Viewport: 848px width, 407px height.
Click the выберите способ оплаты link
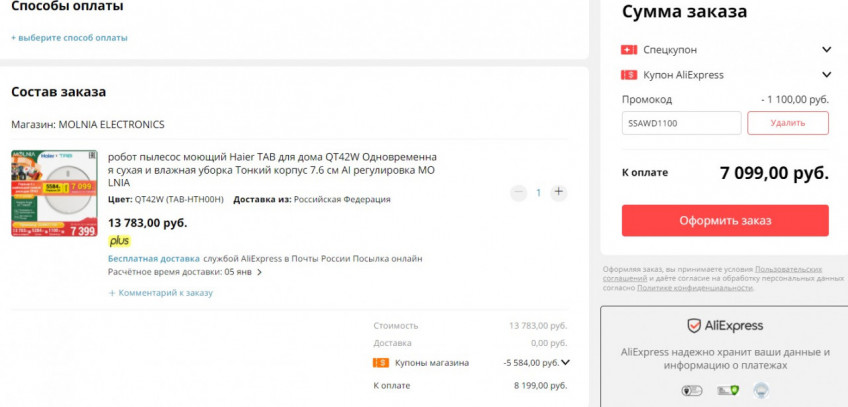(69, 38)
